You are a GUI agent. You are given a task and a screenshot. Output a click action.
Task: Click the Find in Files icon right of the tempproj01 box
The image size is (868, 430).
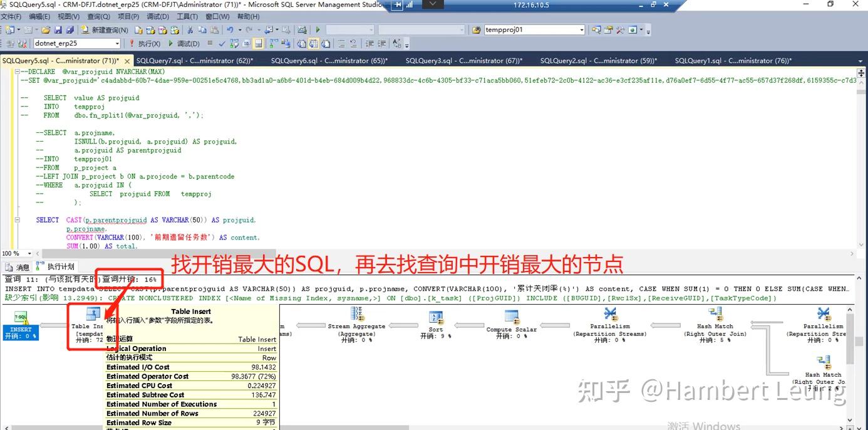coord(596,29)
